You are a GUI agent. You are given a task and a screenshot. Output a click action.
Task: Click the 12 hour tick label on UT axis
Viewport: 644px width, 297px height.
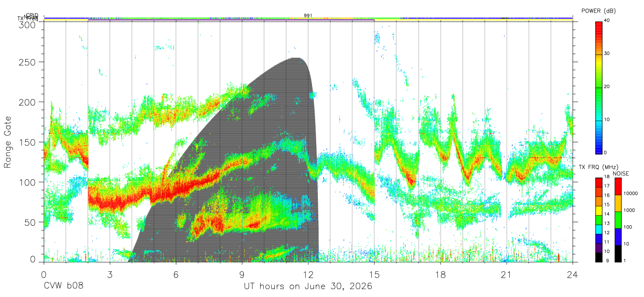click(x=308, y=274)
